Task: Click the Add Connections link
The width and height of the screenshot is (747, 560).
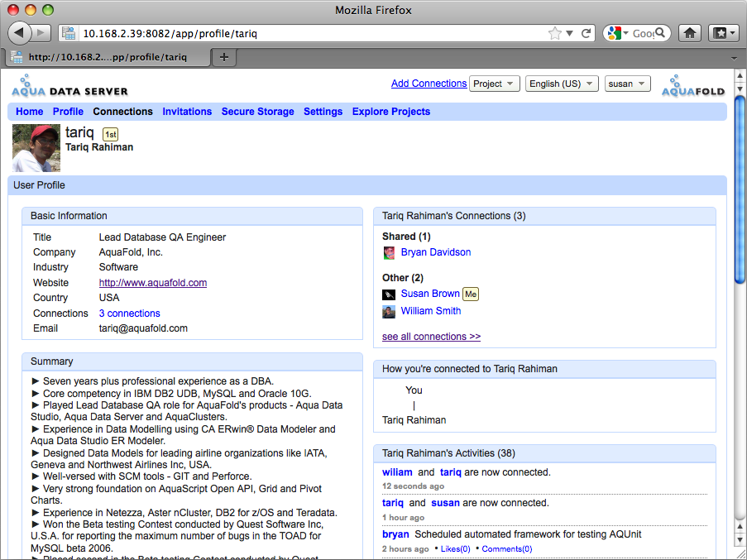Action: [429, 84]
